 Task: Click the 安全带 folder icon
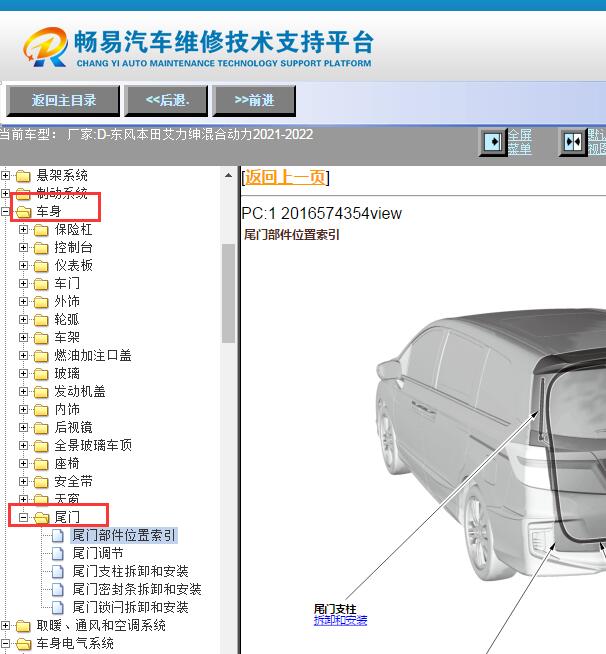(41, 482)
